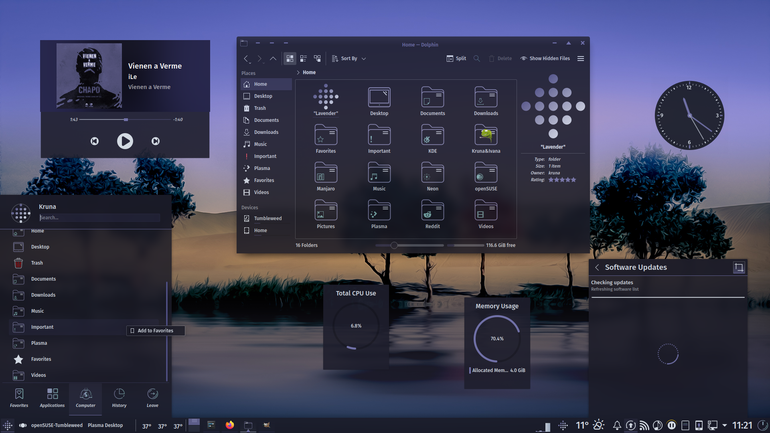The image size is (770, 433).
Task: Open Dolphin hamburger menu
Action: pos(580,58)
